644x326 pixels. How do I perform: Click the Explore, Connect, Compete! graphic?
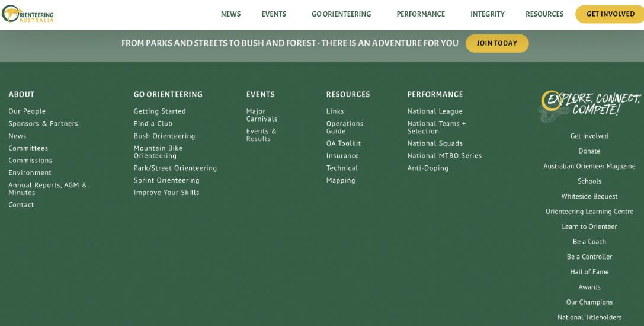point(589,107)
